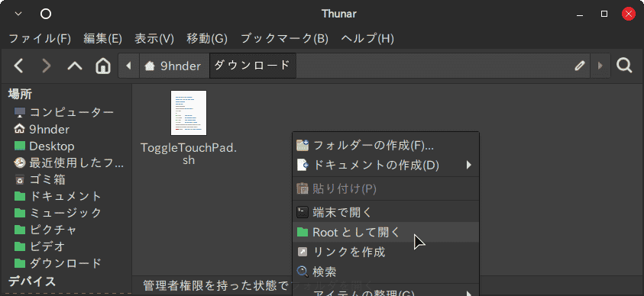Click the recent files clock icon in sidebar
644x296 pixels.
coord(20,162)
